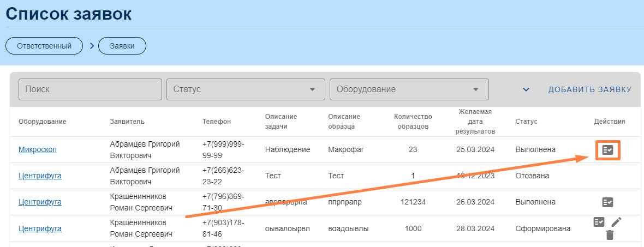Open the Оборудование filter dropdown
644x247 pixels.
click(x=409, y=89)
